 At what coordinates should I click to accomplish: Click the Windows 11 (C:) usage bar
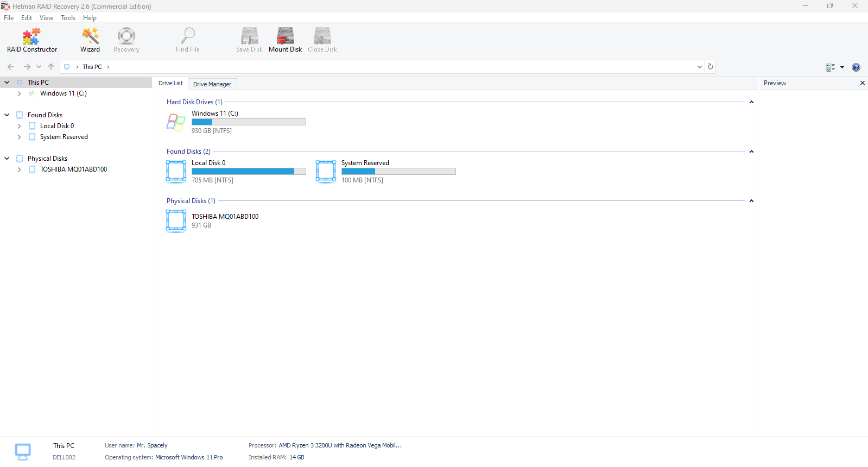249,122
